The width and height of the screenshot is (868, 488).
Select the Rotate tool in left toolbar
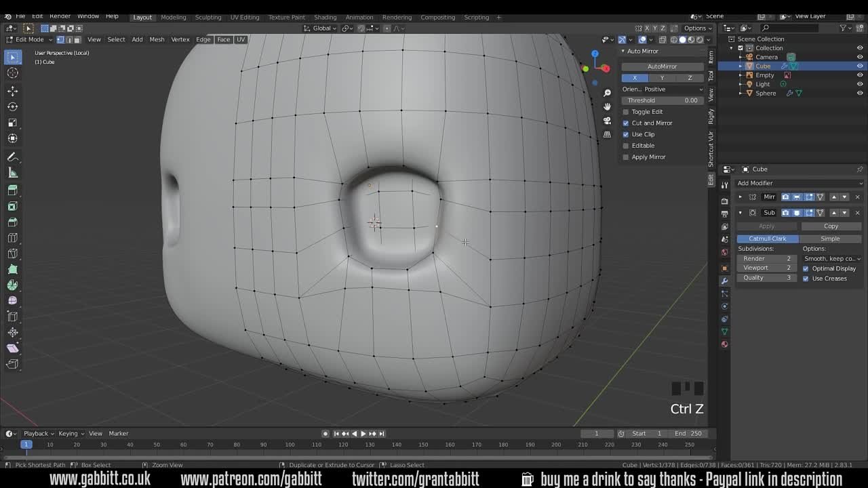click(12, 107)
